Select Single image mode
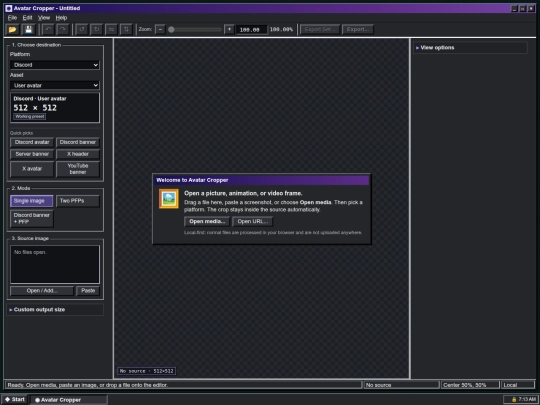This screenshot has width=540, height=405. pos(32,201)
